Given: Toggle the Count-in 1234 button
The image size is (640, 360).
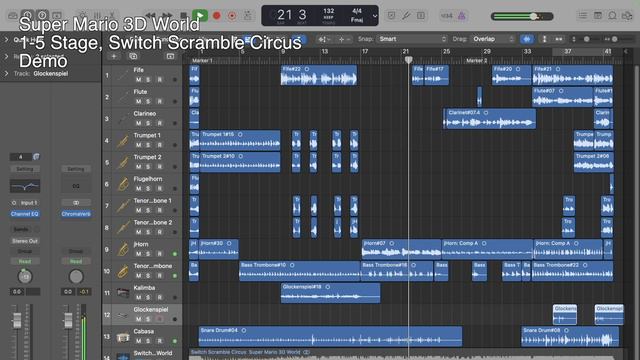Looking at the screenshot, I should 447,16.
